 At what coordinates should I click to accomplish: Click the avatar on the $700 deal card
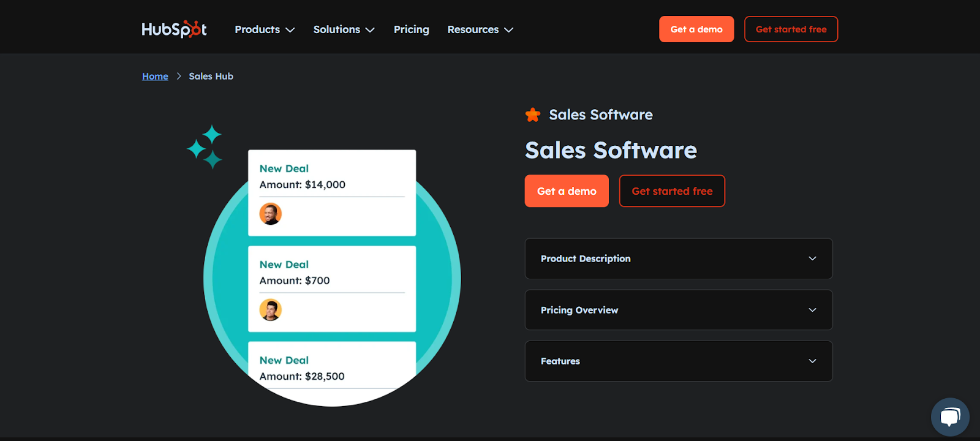click(x=270, y=310)
